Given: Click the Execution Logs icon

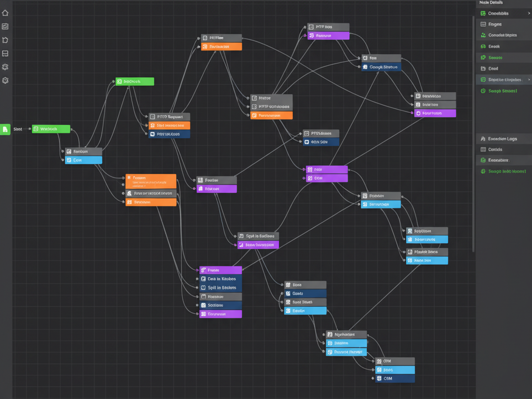Looking at the screenshot, I should pos(483,139).
